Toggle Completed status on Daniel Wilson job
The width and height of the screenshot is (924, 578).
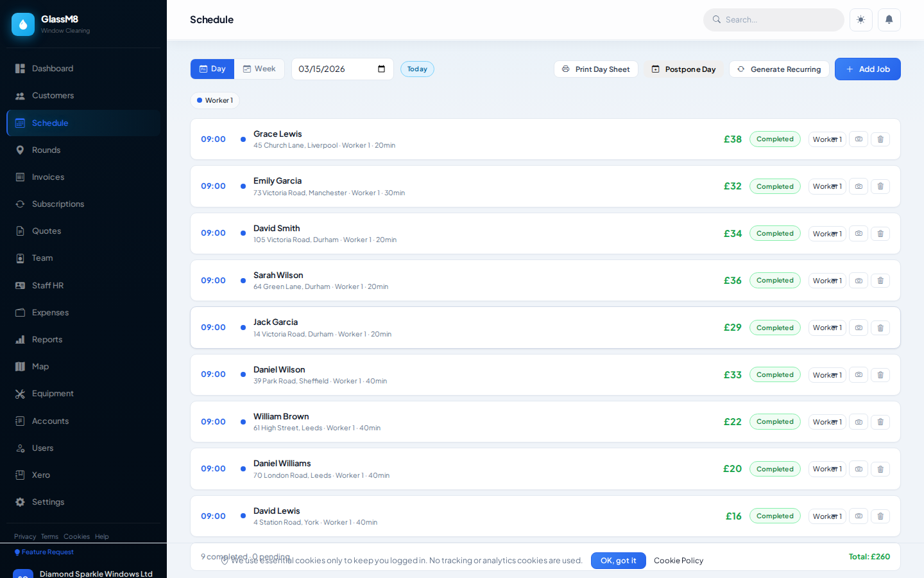point(775,375)
